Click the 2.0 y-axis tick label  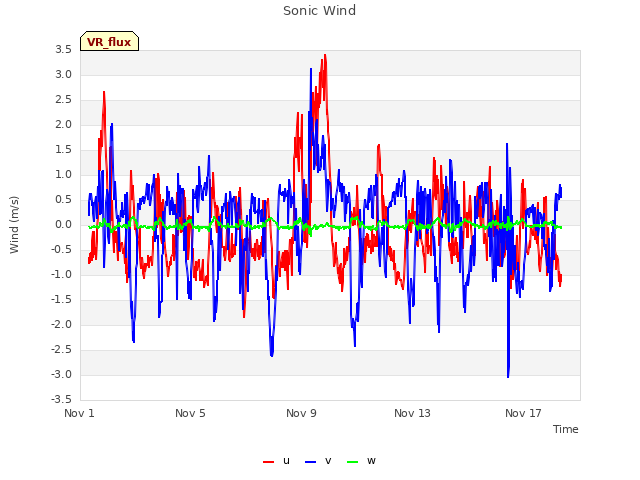(64, 125)
